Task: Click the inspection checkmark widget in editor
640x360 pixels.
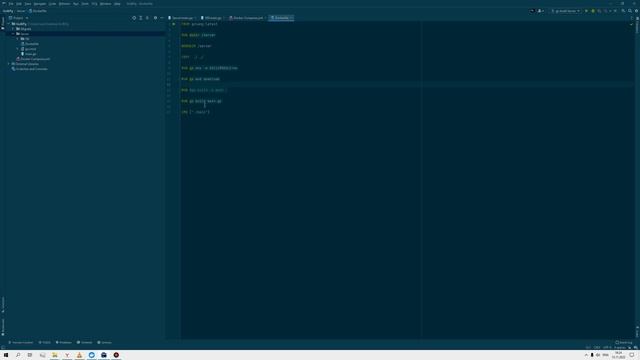Action: (x=631, y=24)
